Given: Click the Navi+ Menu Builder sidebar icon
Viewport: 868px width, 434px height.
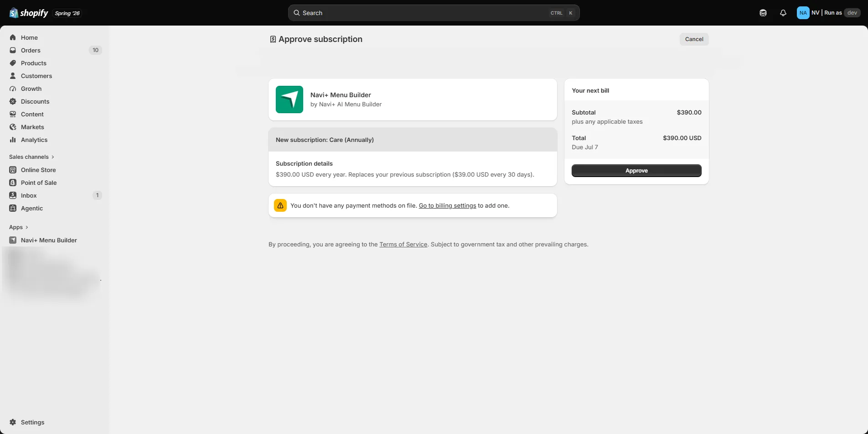Looking at the screenshot, I should click(x=13, y=240).
